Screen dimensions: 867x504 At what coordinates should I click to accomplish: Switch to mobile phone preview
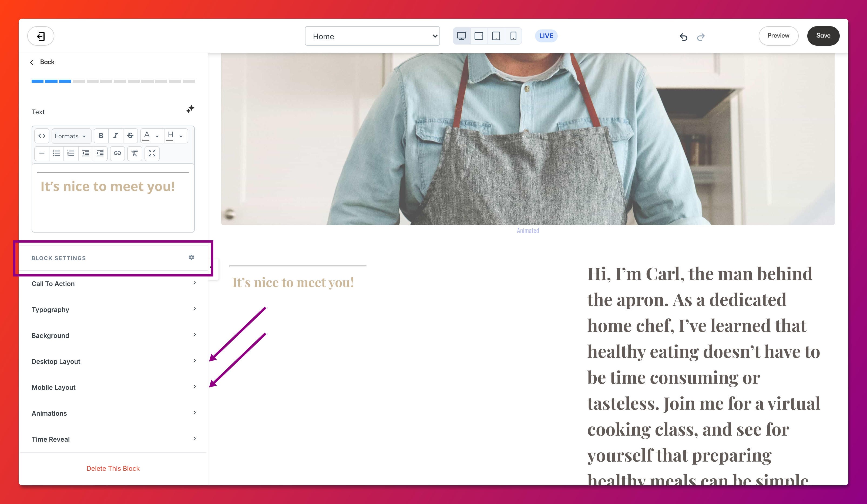pos(513,36)
